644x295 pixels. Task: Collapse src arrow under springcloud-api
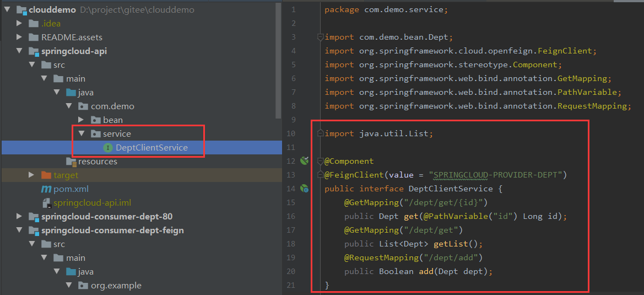31,65
